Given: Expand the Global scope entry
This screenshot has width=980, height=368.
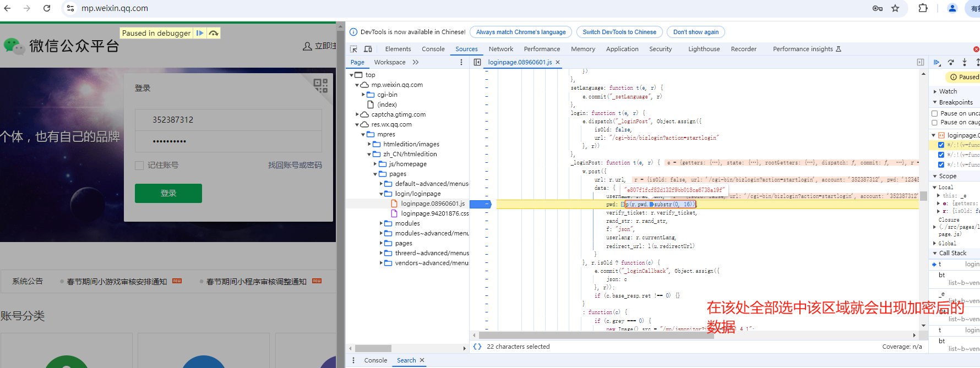Looking at the screenshot, I should 935,243.
